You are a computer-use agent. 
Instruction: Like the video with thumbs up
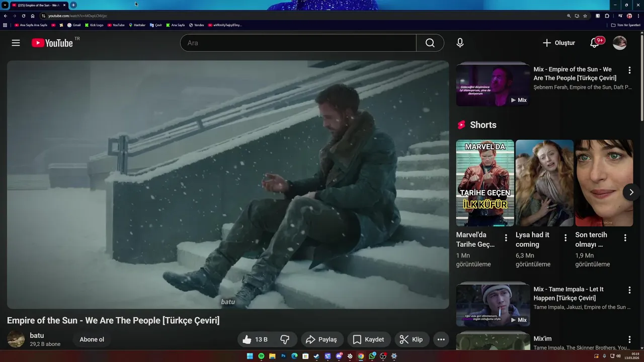click(x=256, y=339)
